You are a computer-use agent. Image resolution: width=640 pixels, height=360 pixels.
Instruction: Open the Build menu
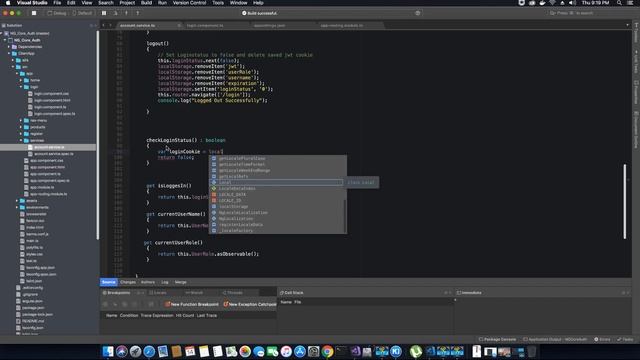(x=146, y=3)
